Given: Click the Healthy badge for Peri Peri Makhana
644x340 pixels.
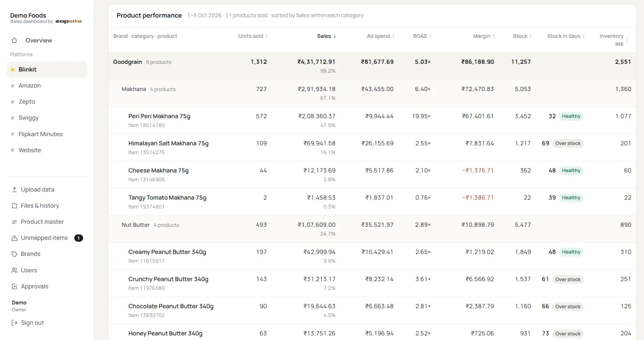Looking at the screenshot, I should pos(571,117).
